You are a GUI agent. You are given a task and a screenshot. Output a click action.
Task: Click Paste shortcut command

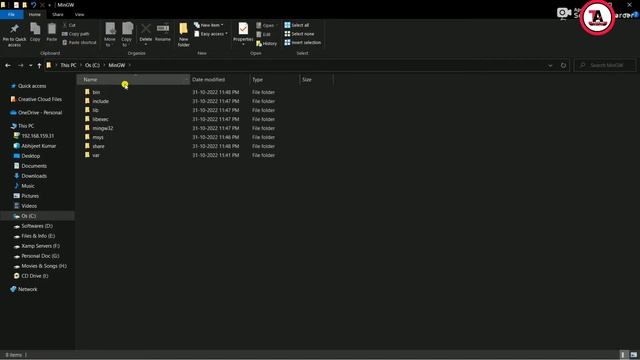(x=79, y=42)
